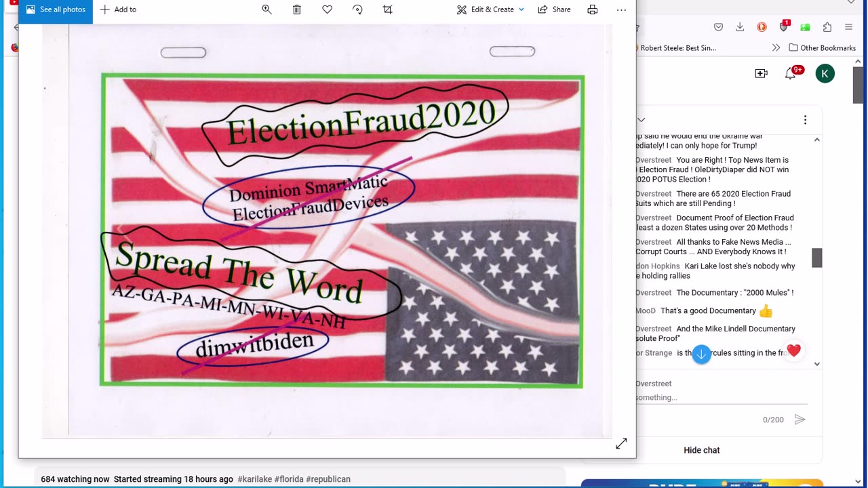Image resolution: width=868 pixels, height=488 pixels.
Task: Zoom in with the magnifier icon
Action: pos(267,9)
